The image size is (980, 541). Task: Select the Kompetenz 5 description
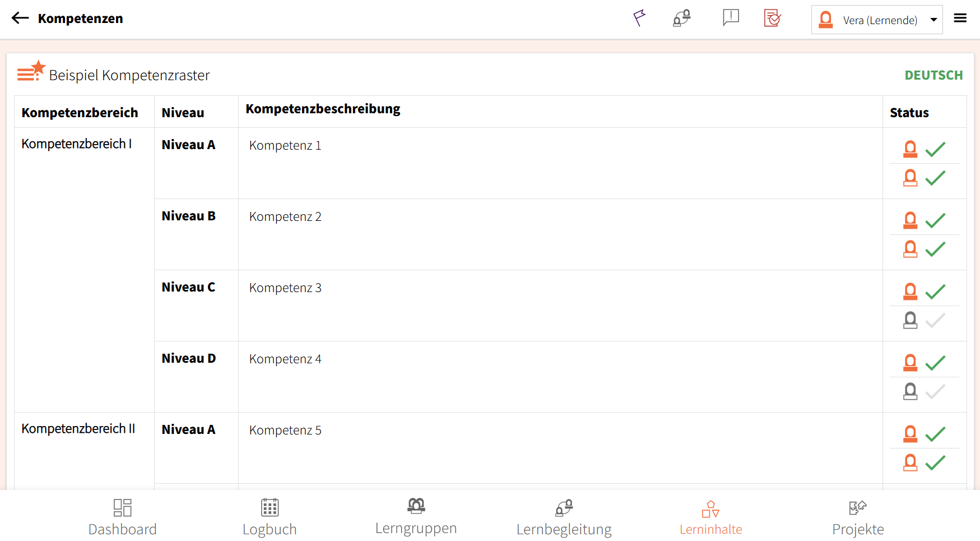pos(285,431)
